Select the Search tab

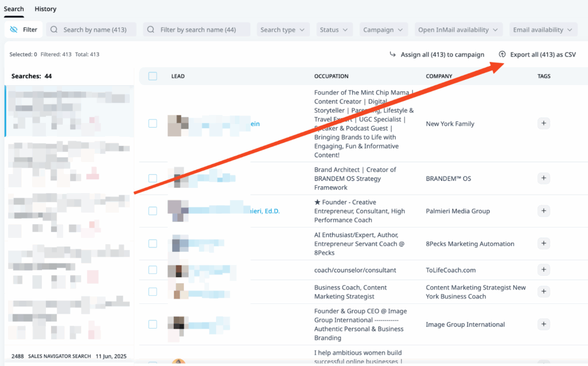pyautogui.click(x=14, y=9)
